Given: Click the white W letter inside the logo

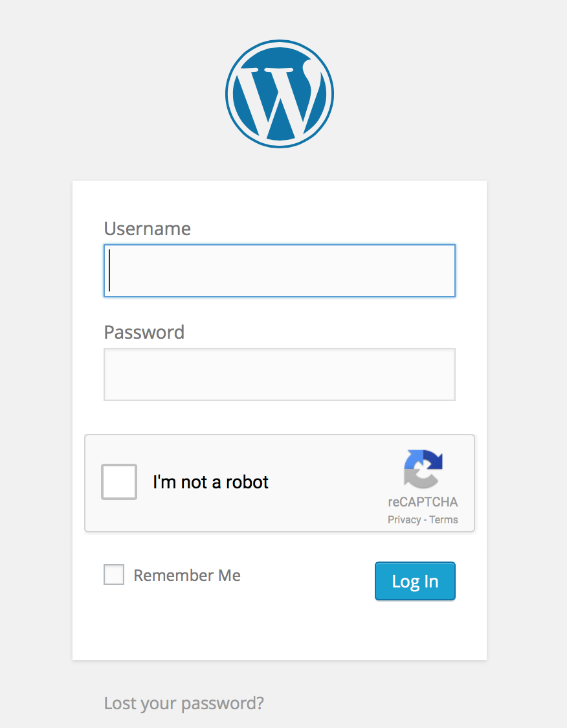Looking at the screenshot, I should [x=280, y=100].
